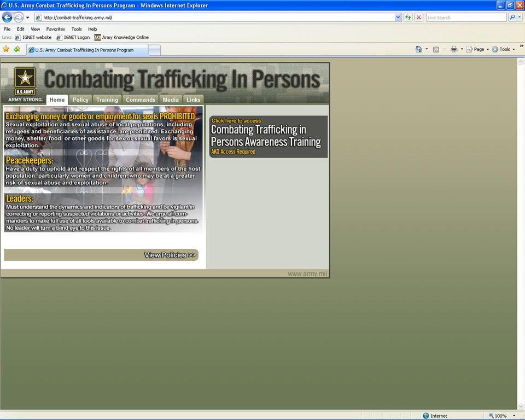Viewport: 525px width, 420px height.
Task: Click Combating Trafficking in Persons Awareness Training banner
Action: click(268, 137)
